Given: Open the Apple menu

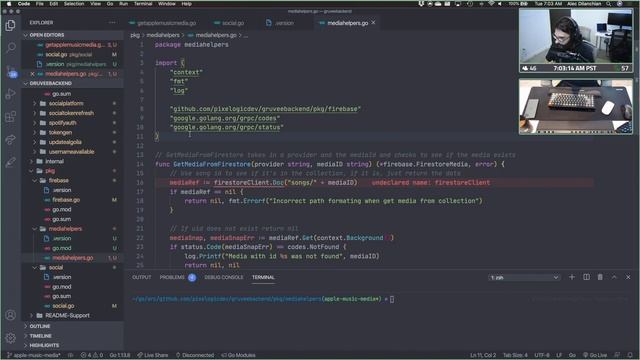Looking at the screenshot, I should click(x=9, y=4).
